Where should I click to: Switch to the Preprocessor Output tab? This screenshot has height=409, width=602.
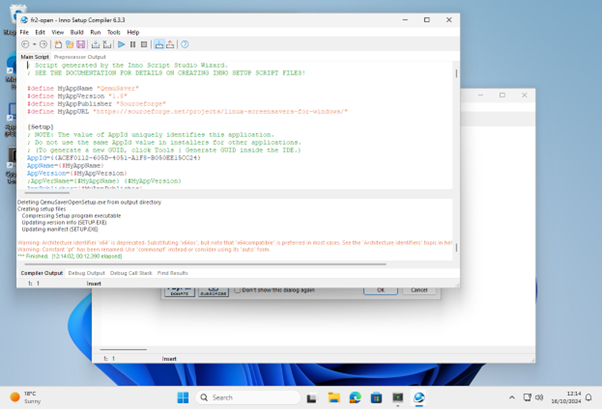point(81,57)
